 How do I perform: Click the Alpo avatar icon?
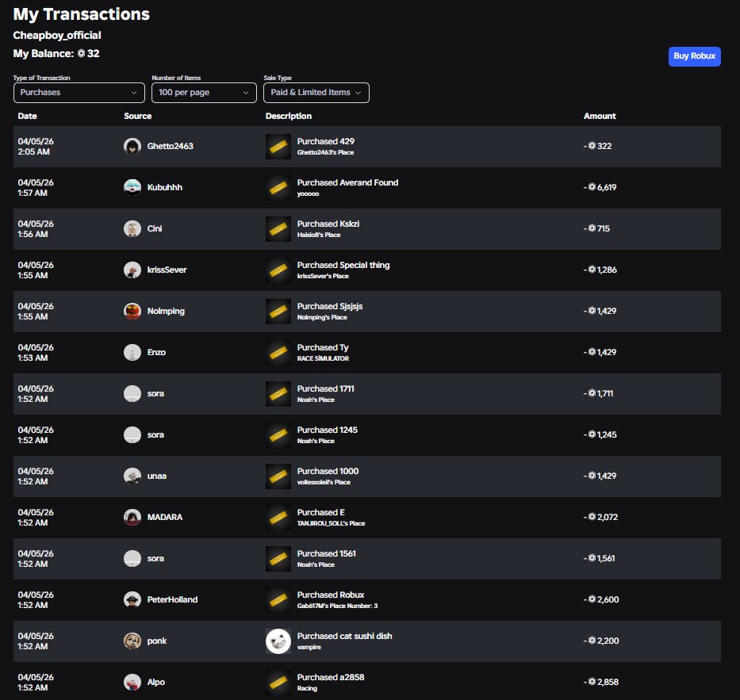pyautogui.click(x=132, y=682)
